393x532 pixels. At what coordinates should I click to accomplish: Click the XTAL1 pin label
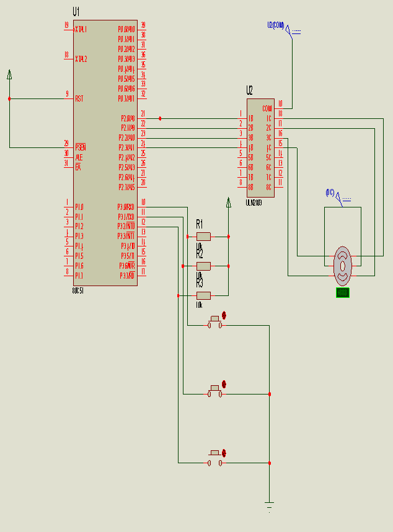pos(81,30)
